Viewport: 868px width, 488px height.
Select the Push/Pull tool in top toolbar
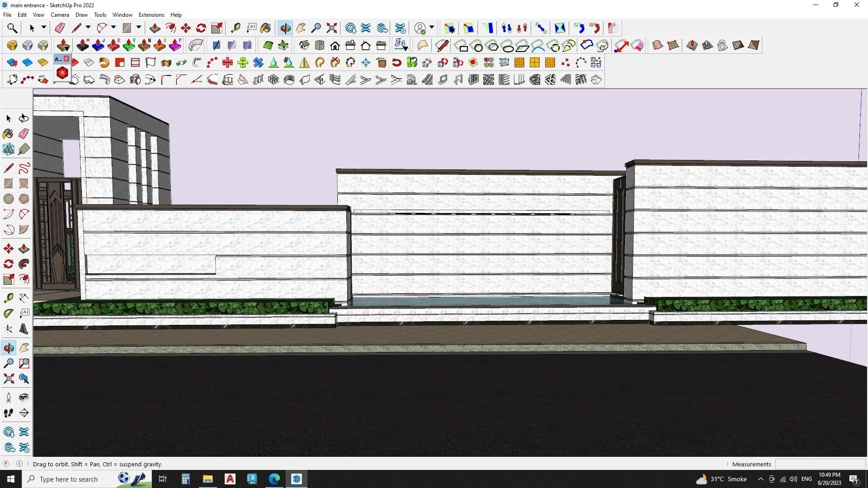tap(155, 28)
